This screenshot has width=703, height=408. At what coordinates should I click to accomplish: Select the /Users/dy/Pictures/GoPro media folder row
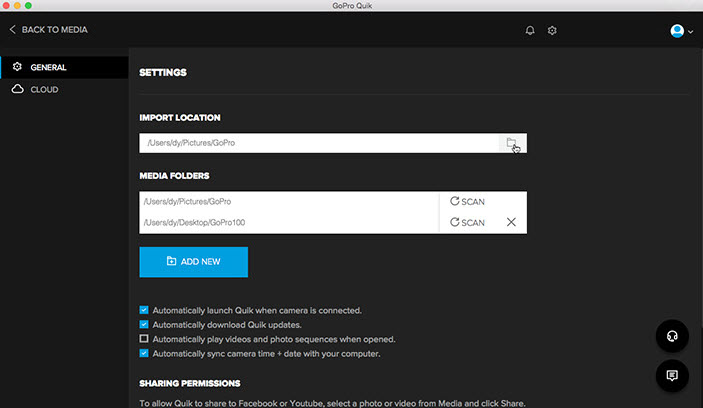pos(288,202)
